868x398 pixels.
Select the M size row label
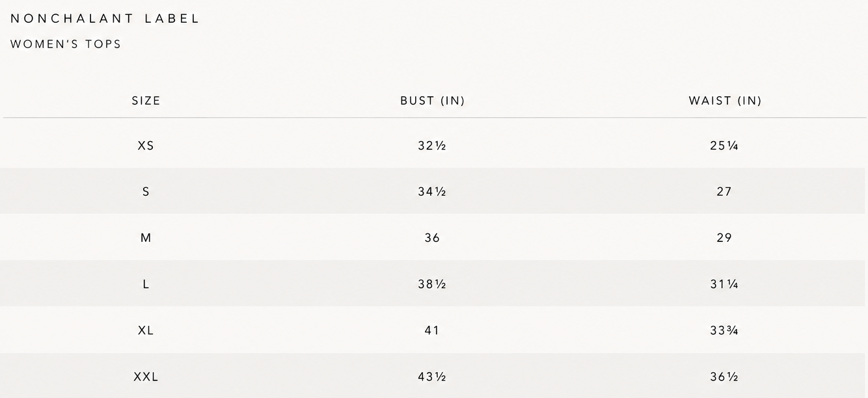tap(146, 238)
